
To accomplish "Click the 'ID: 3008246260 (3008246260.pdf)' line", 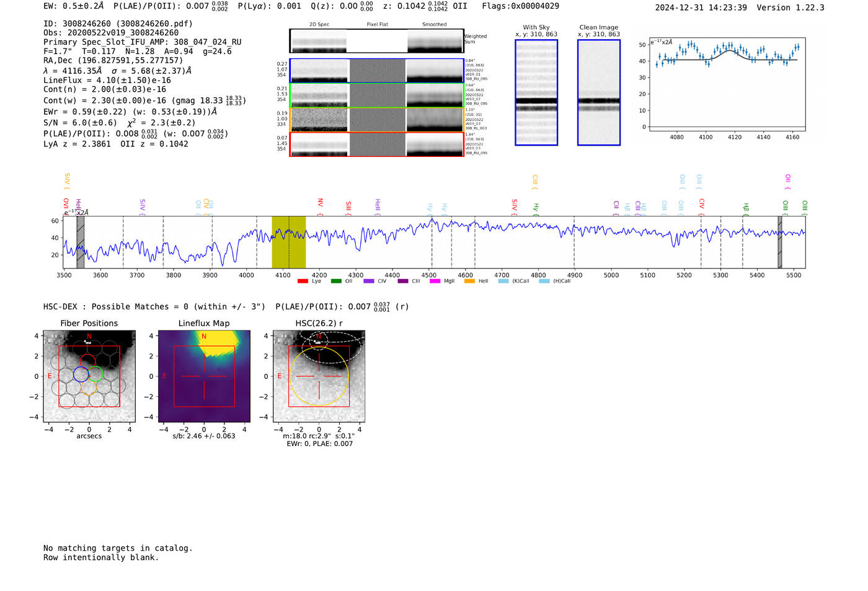I will tap(118, 24).
